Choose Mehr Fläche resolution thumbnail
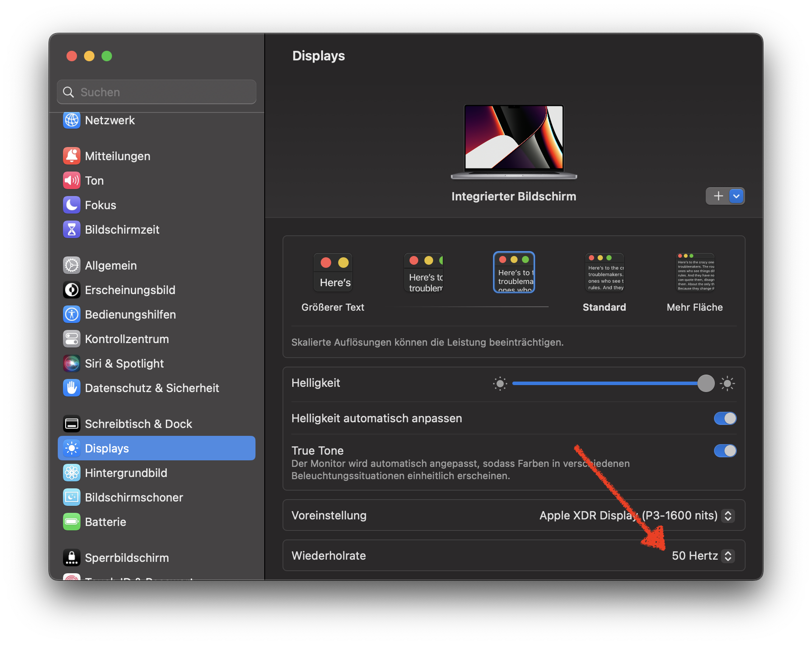This screenshot has height=645, width=812. pyautogui.click(x=695, y=272)
